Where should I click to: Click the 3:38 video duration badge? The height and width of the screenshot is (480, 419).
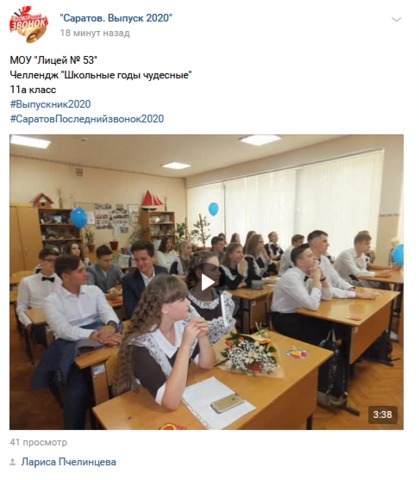(382, 415)
